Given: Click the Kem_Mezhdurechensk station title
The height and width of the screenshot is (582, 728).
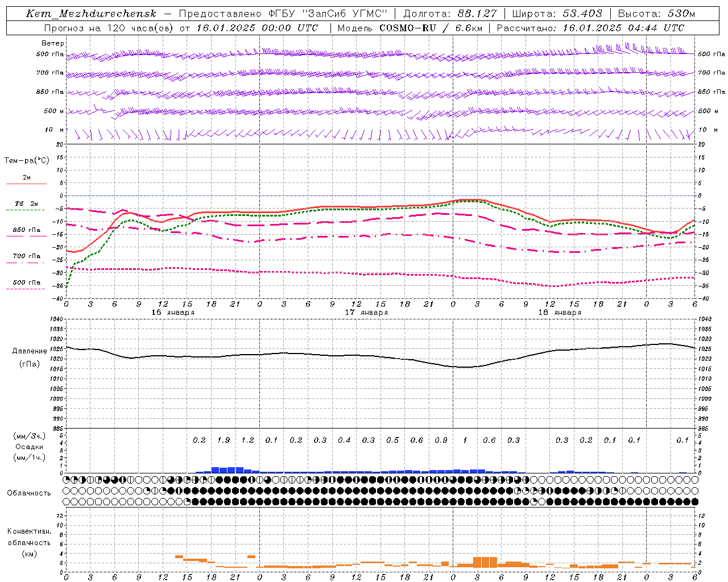Looking at the screenshot, I should [x=91, y=14].
